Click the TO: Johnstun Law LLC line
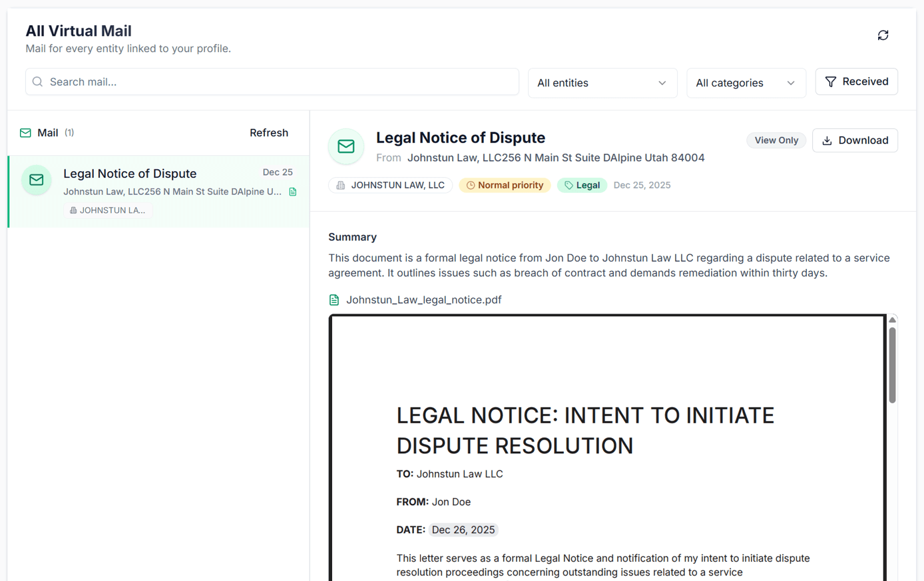The width and height of the screenshot is (924, 581). pyautogui.click(x=450, y=475)
